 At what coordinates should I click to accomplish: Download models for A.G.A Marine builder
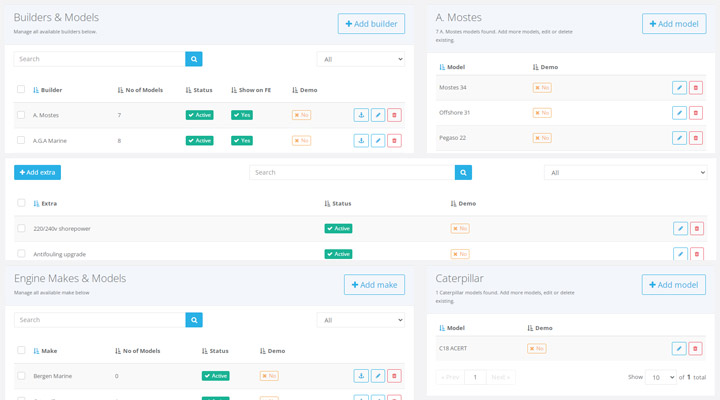pyautogui.click(x=361, y=141)
